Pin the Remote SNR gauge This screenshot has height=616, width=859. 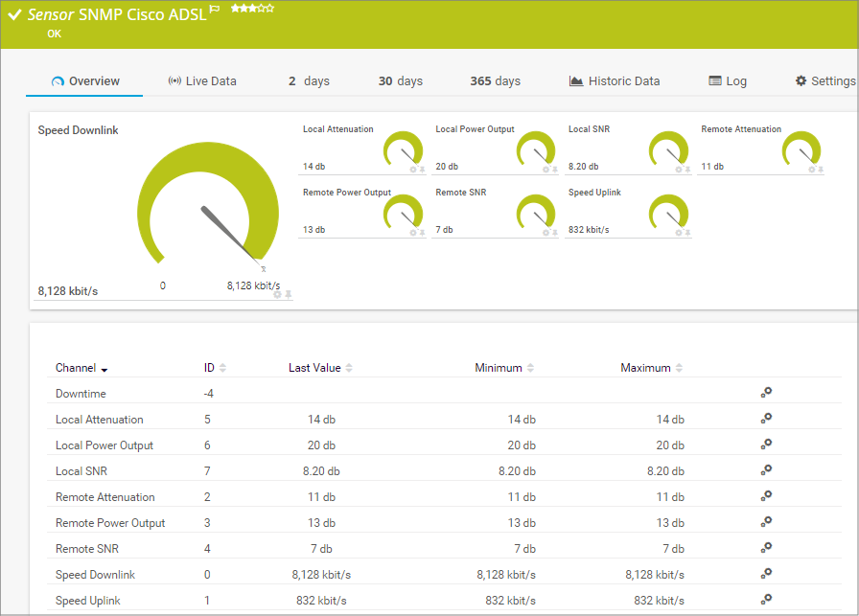(555, 233)
